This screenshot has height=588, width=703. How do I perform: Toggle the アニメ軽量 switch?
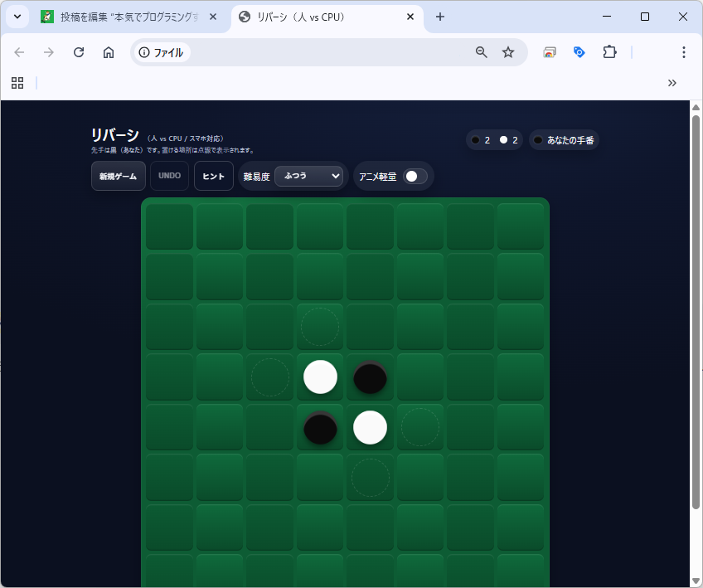point(415,176)
